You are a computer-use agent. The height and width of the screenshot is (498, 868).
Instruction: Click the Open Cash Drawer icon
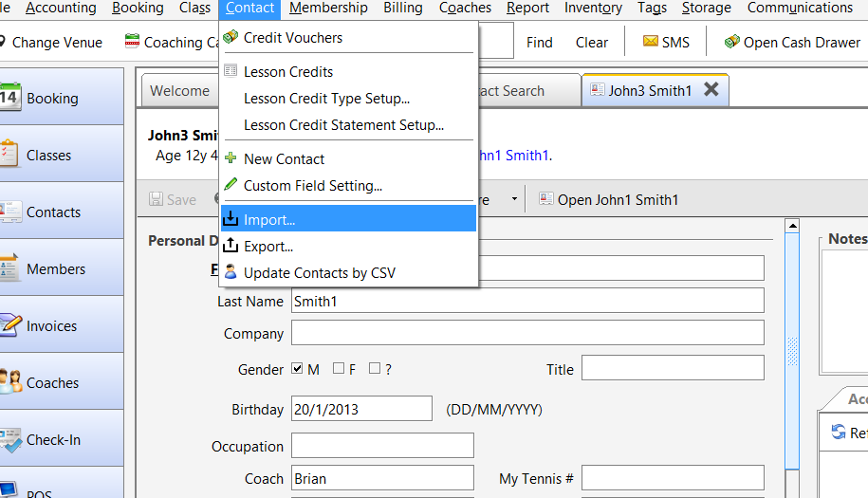tap(731, 42)
